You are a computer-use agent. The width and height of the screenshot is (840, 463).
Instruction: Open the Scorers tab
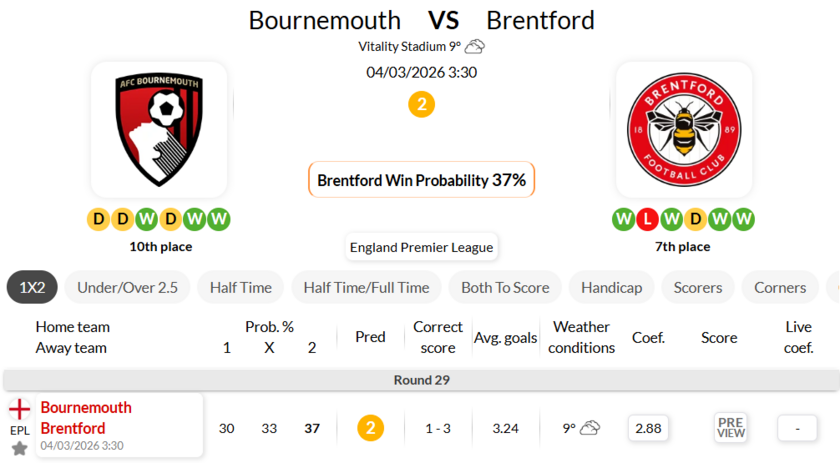[697, 287]
